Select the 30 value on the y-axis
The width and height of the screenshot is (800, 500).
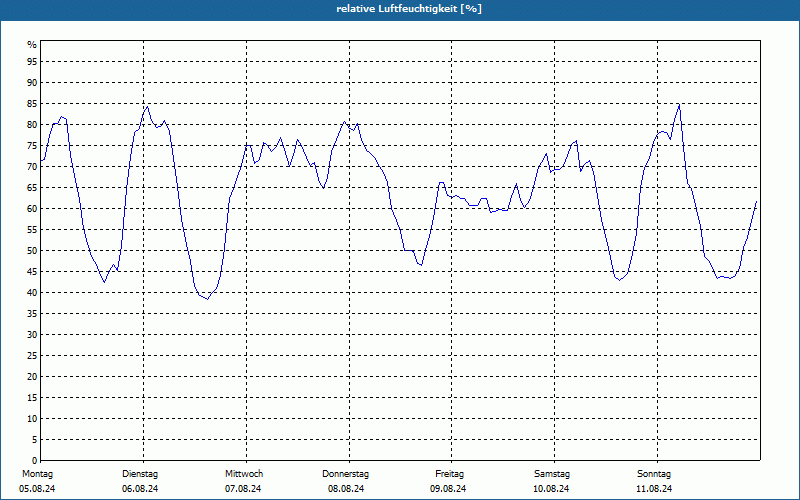[32, 335]
